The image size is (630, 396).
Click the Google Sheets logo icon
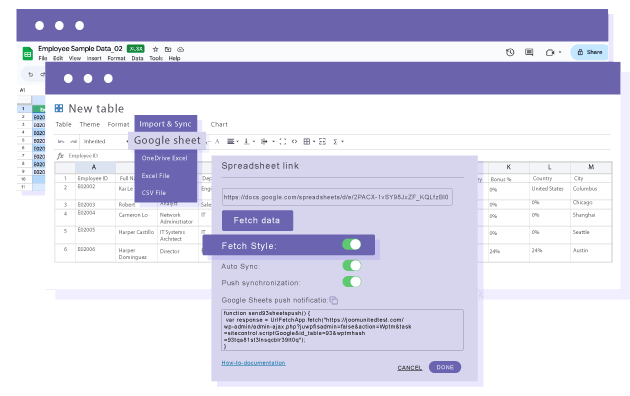[27, 53]
